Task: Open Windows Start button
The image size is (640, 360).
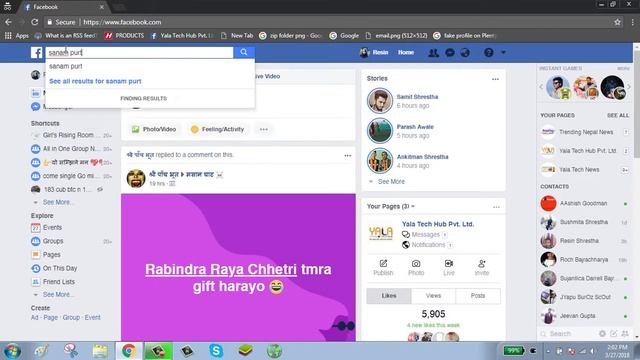Action: point(12,351)
